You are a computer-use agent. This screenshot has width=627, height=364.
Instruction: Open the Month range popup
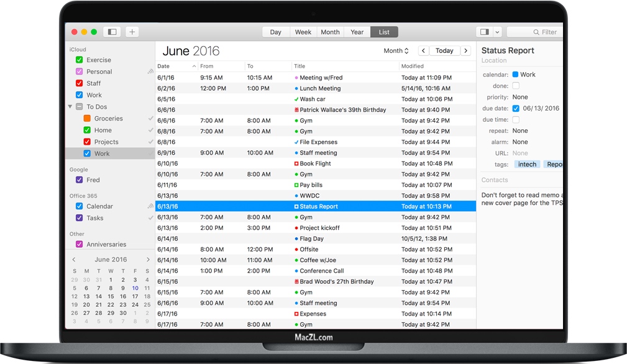coord(396,51)
